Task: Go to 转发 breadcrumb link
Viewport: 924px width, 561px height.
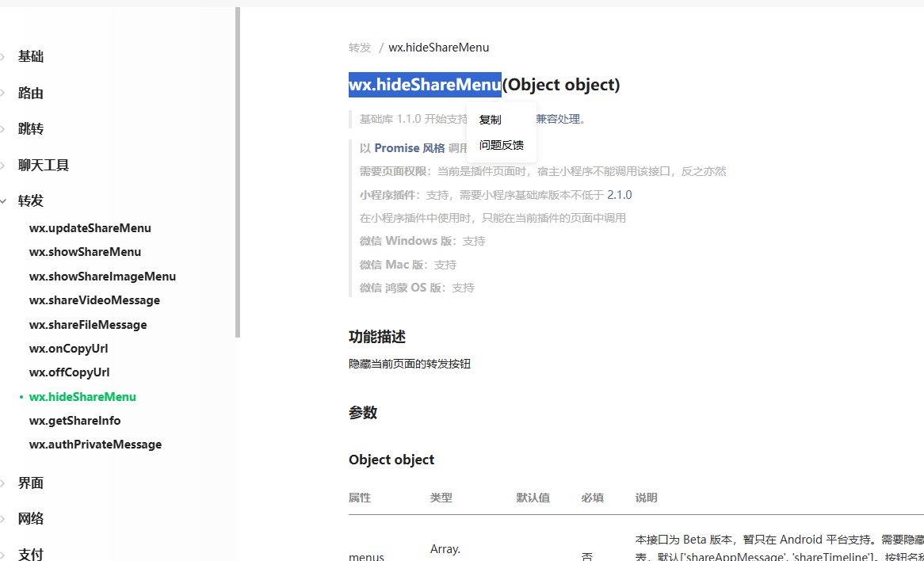Action: (x=360, y=48)
